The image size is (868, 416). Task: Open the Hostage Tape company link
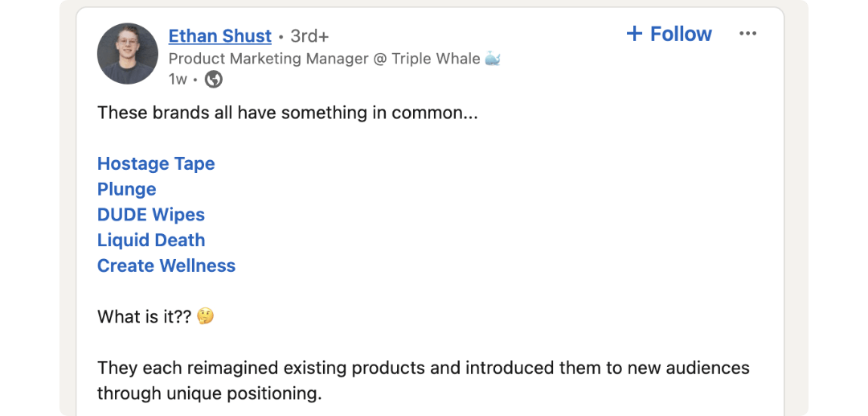point(156,163)
